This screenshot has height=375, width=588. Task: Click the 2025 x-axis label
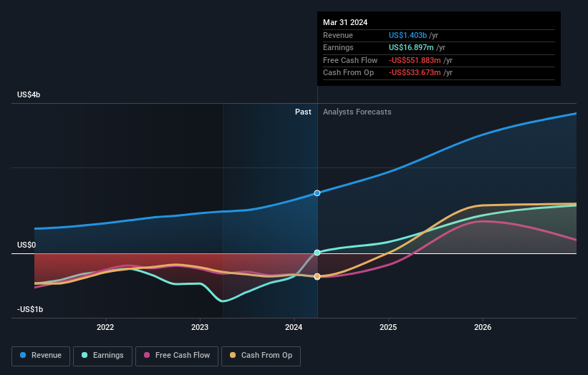(388, 327)
